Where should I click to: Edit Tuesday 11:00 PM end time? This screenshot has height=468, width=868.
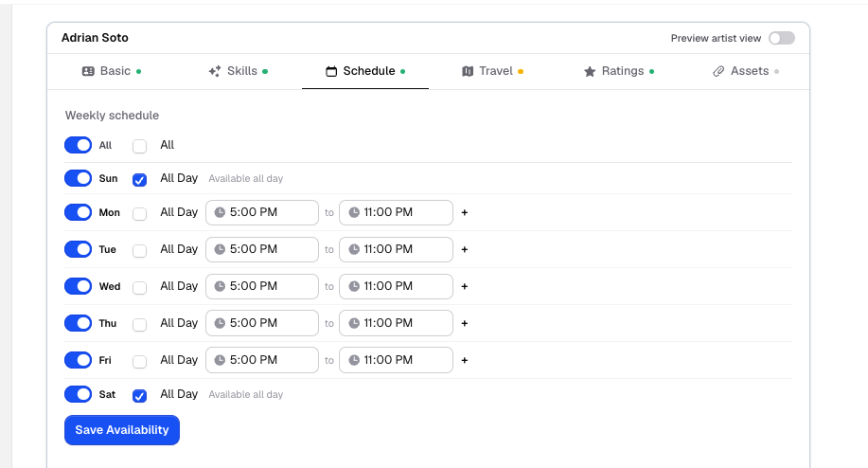coord(396,250)
